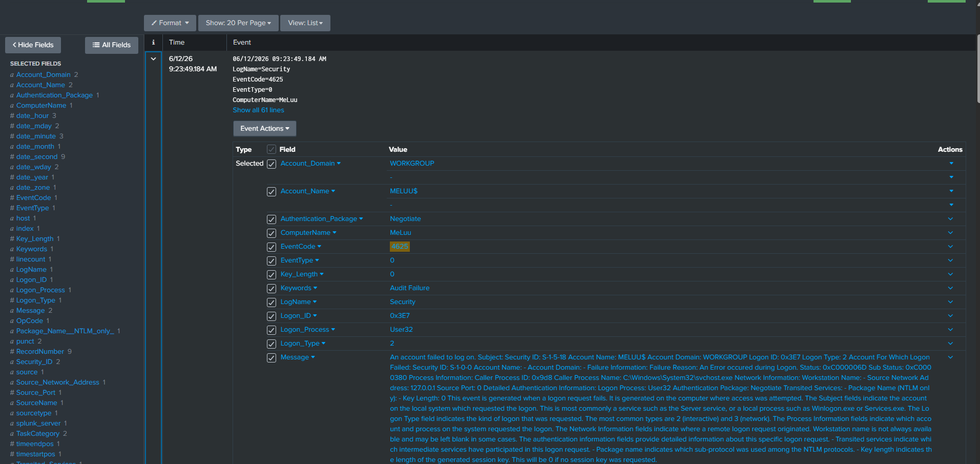Viewport: 980px width, 464px height.
Task: Select Keywords in fields sidebar
Action: tap(31, 249)
